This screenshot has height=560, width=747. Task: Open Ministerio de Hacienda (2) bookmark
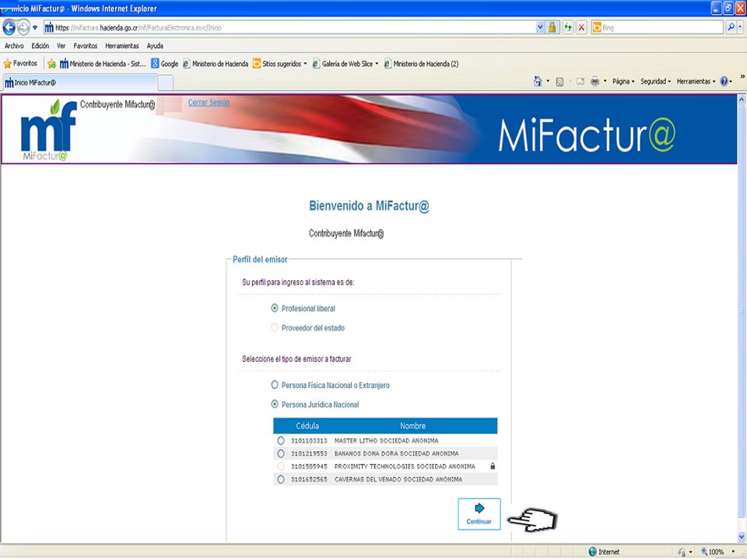421,64
